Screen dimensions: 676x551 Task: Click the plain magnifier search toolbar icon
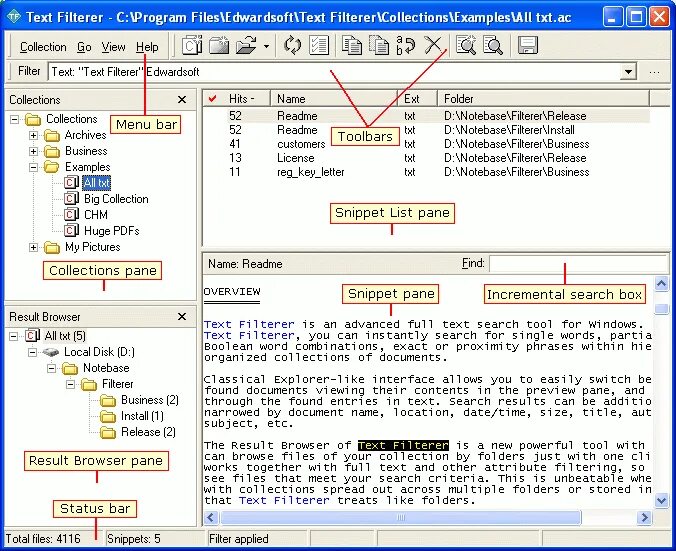point(493,45)
